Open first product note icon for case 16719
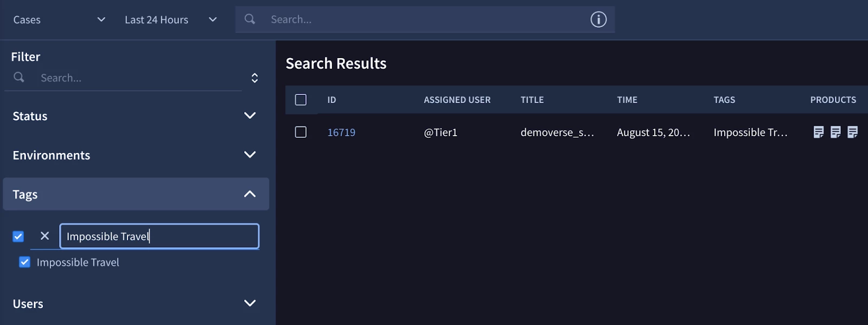The height and width of the screenshot is (325, 868). click(x=819, y=132)
